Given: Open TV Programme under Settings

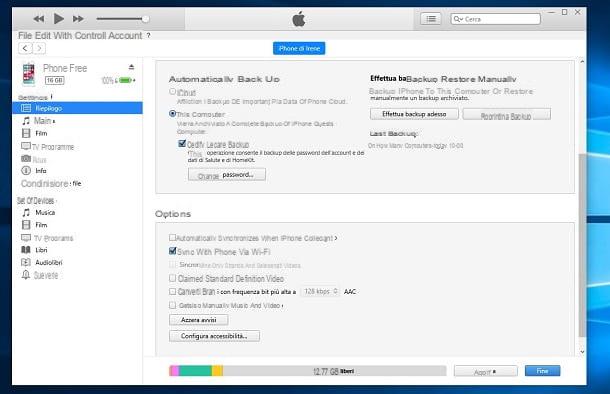Looking at the screenshot, I should click(x=47, y=147).
